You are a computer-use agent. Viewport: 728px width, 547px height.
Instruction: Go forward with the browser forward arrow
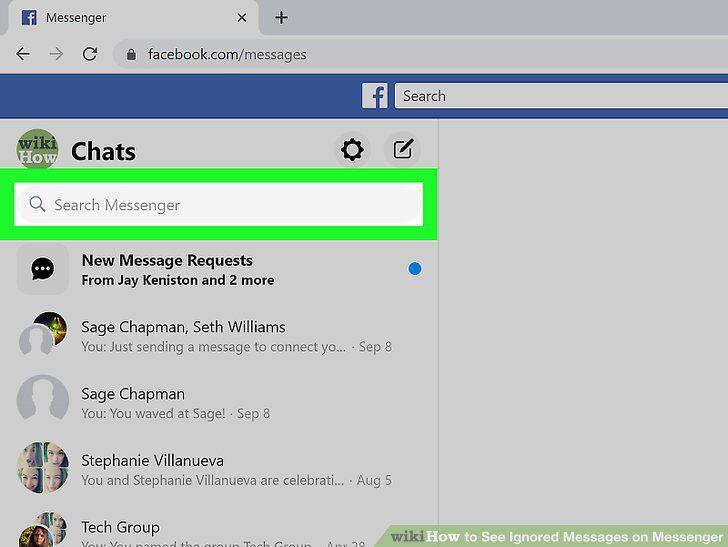tap(56, 54)
